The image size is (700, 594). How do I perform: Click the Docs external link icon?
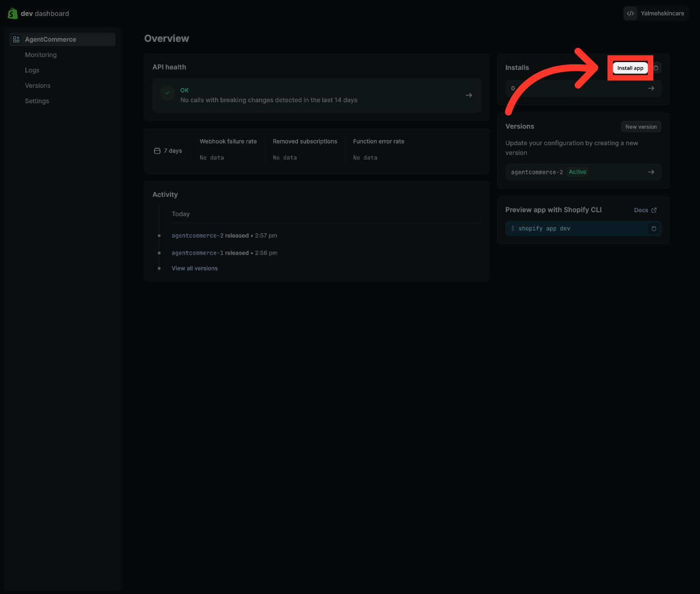point(654,210)
